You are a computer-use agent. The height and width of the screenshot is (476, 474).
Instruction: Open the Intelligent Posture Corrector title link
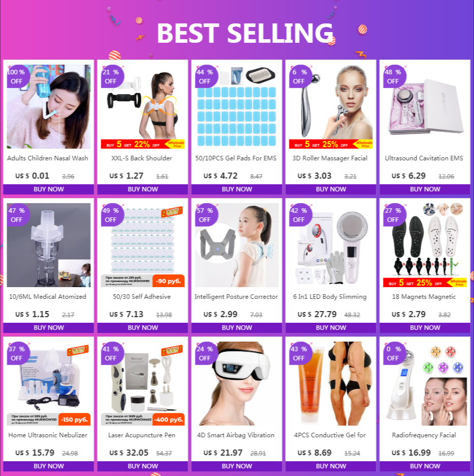pos(236,297)
